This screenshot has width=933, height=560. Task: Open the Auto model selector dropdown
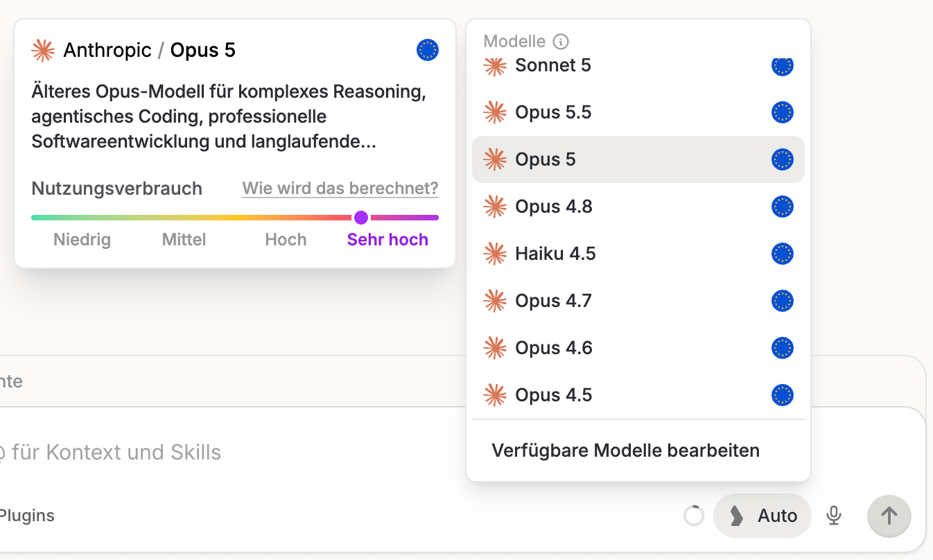pos(762,516)
